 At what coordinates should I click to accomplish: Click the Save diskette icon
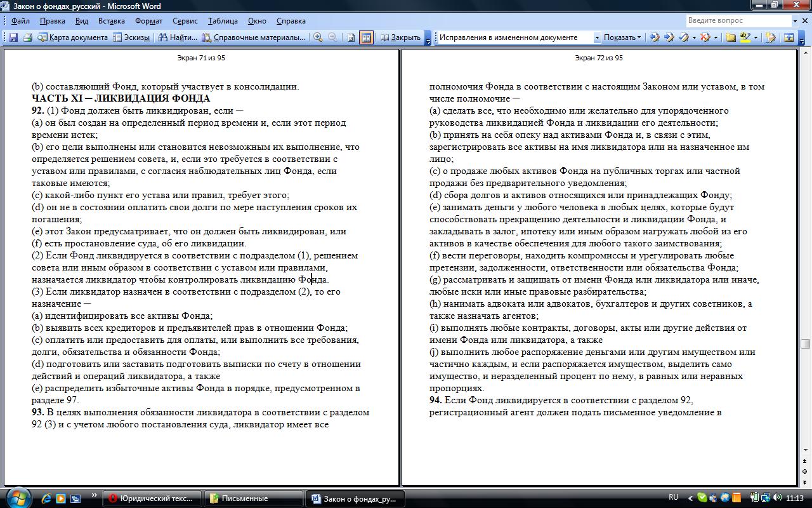[x=13, y=37]
